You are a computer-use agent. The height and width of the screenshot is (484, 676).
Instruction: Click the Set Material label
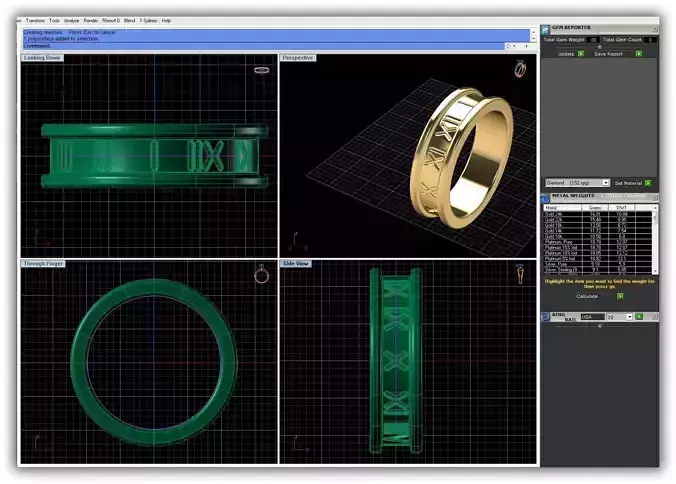point(628,183)
